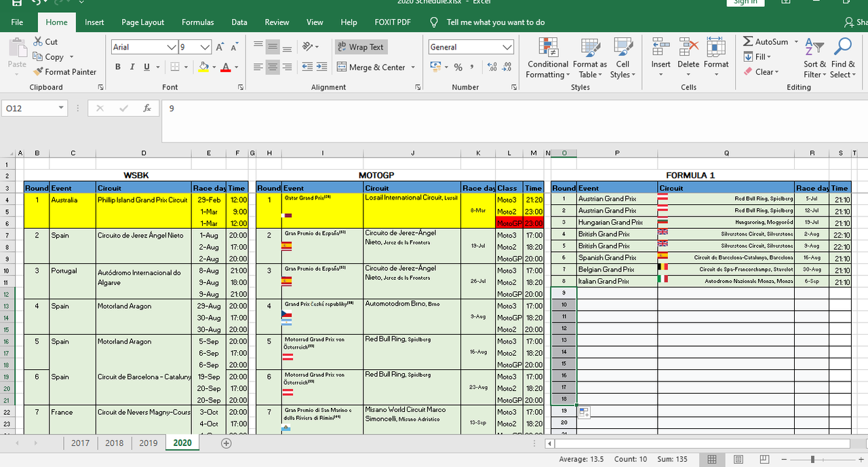Align cell text right
The image size is (868, 467).
[x=287, y=67]
